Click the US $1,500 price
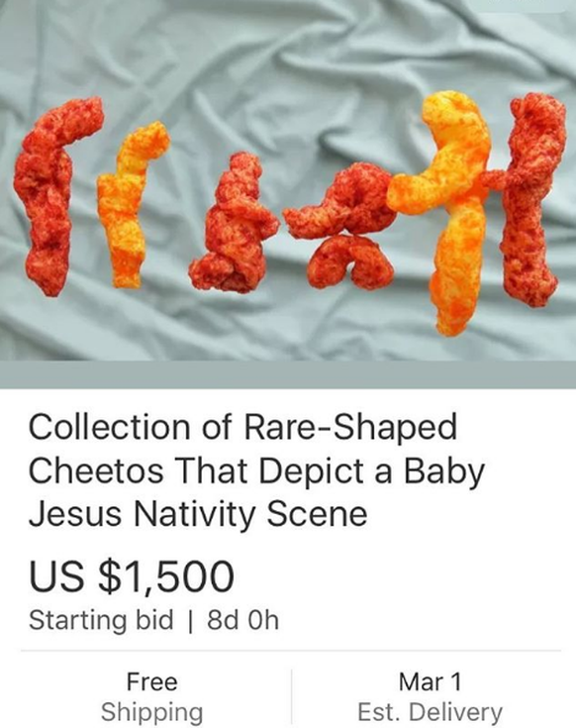 click(x=132, y=576)
